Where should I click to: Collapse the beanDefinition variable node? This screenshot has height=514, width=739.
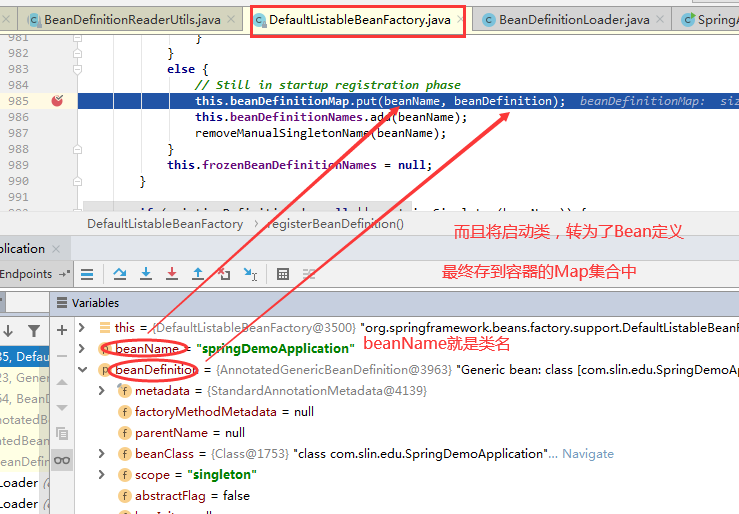coord(82,369)
